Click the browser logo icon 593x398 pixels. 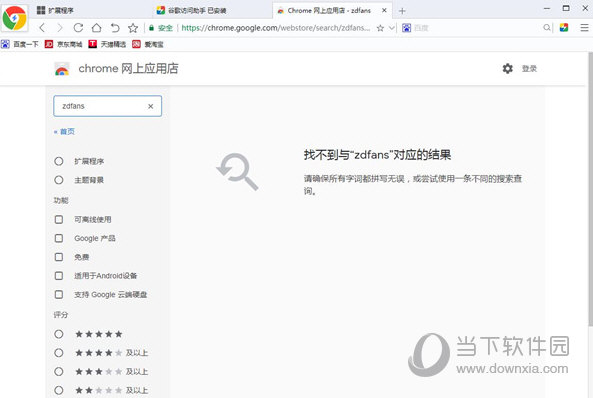tap(14, 18)
